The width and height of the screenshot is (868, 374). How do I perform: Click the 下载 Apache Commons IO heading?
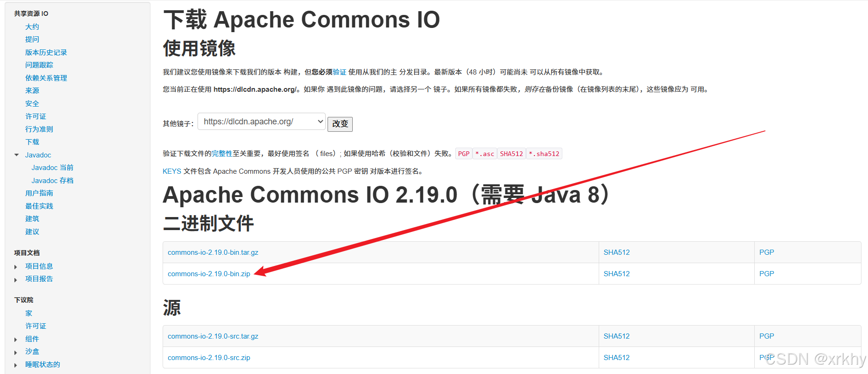301,20
